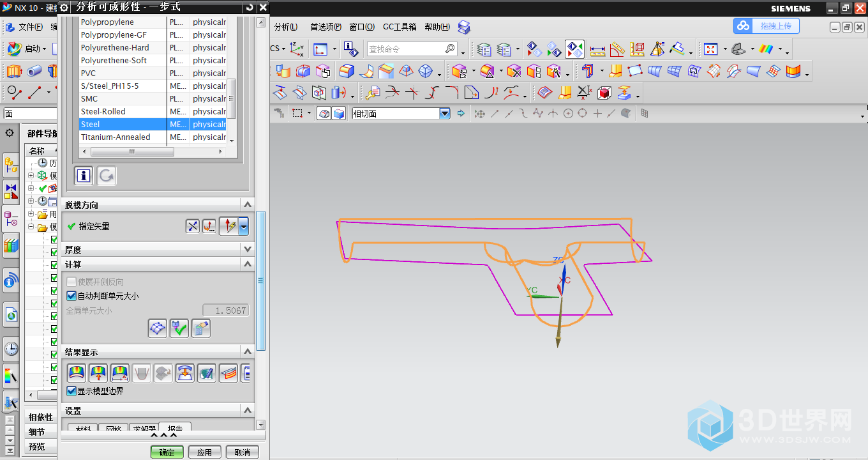
Task: Click the reverse draw direction icon
Action: click(193, 226)
